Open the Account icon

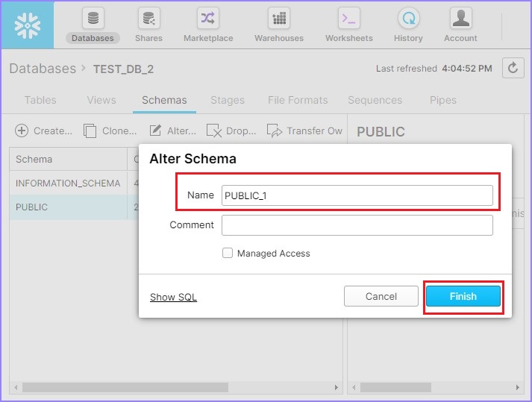click(x=460, y=19)
